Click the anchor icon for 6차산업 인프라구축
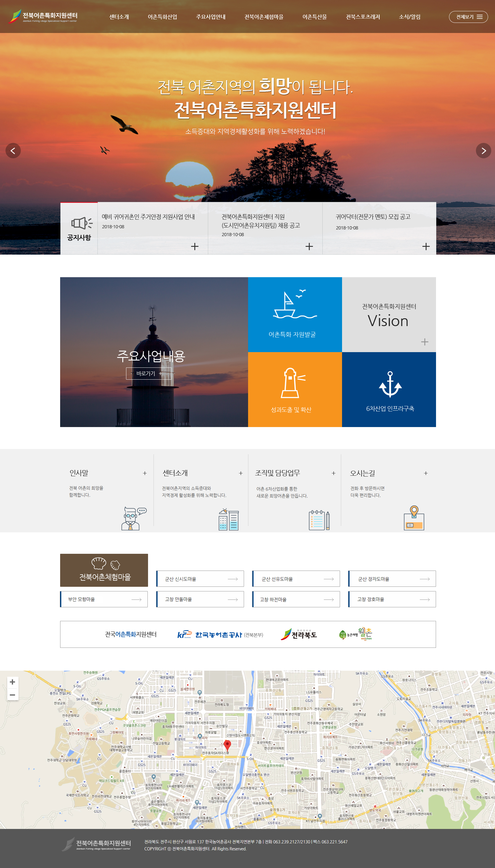 click(x=390, y=385)
